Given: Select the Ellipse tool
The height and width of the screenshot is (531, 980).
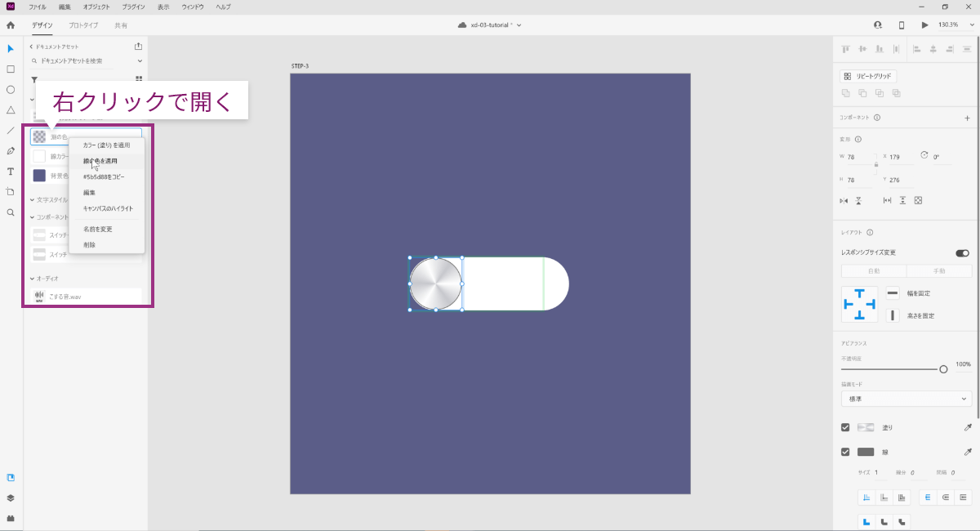Looking at the screenshot, I should [x=11, y=90].
